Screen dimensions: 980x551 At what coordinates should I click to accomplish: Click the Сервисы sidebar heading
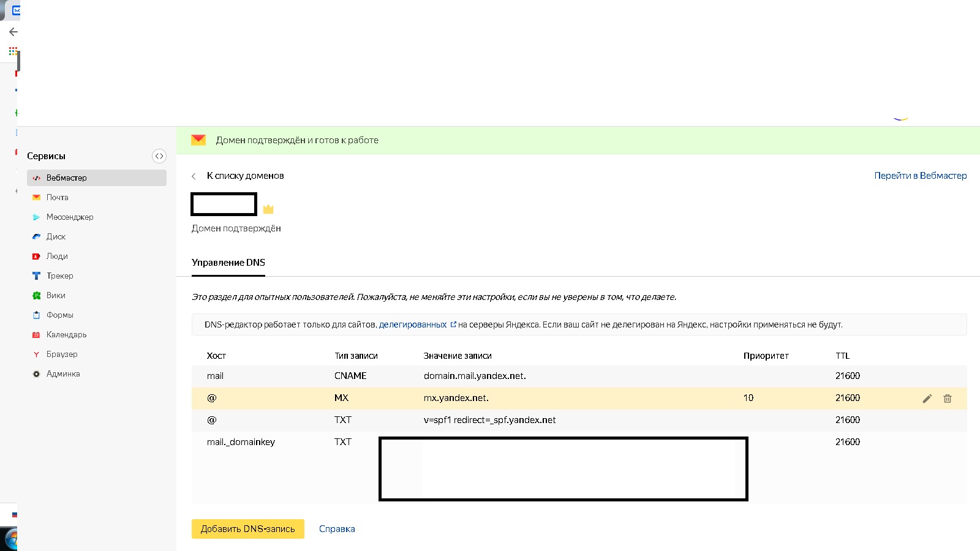tap(46, 156)
